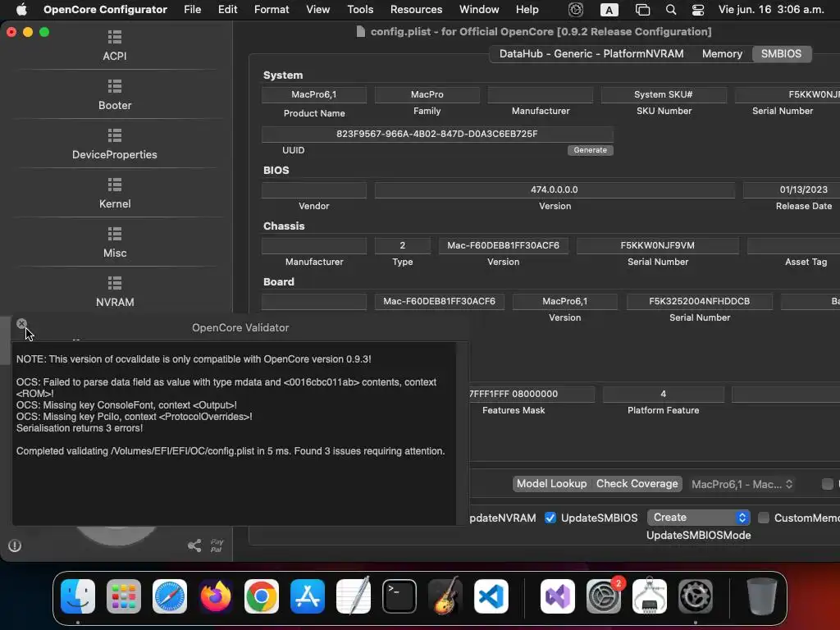Click the share icon at sidebar bottom
The image size is (840, 630).
194,546
